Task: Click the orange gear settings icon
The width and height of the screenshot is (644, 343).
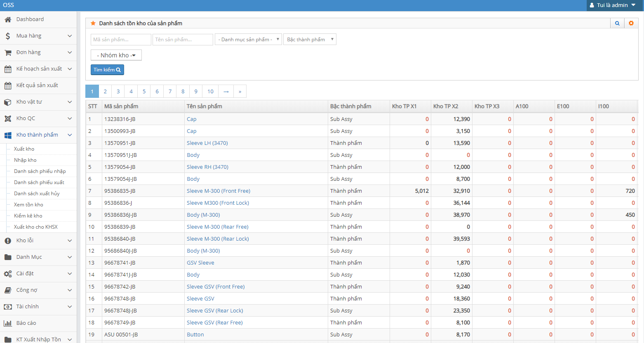Action: click(631, 23)
